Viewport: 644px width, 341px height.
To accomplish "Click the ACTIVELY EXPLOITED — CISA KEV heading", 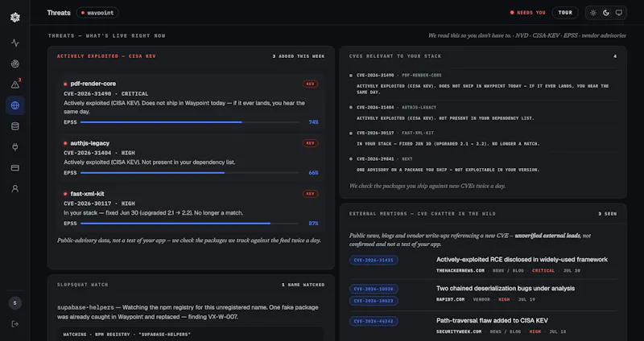I will pyautogui.click(x=106, y=56).
